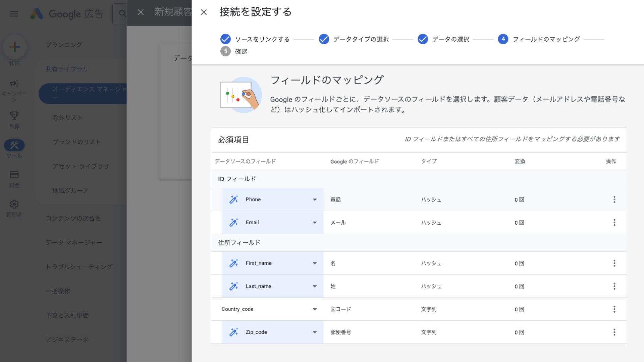The width and height of the screenshot is (644, 362).
Task: Open the three-dot menu for the Email row
Action: (x=614, y=222)
